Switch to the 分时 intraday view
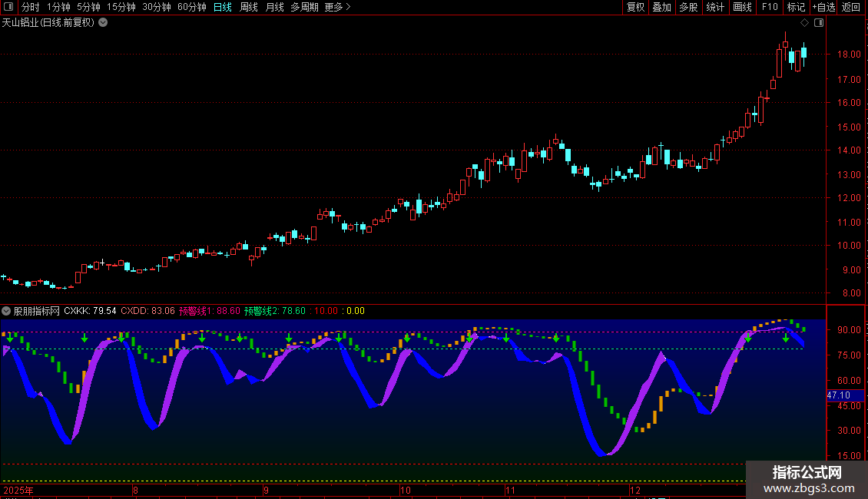Image resolution: width=868 pixels, height=499 pixels. (30, 7)
